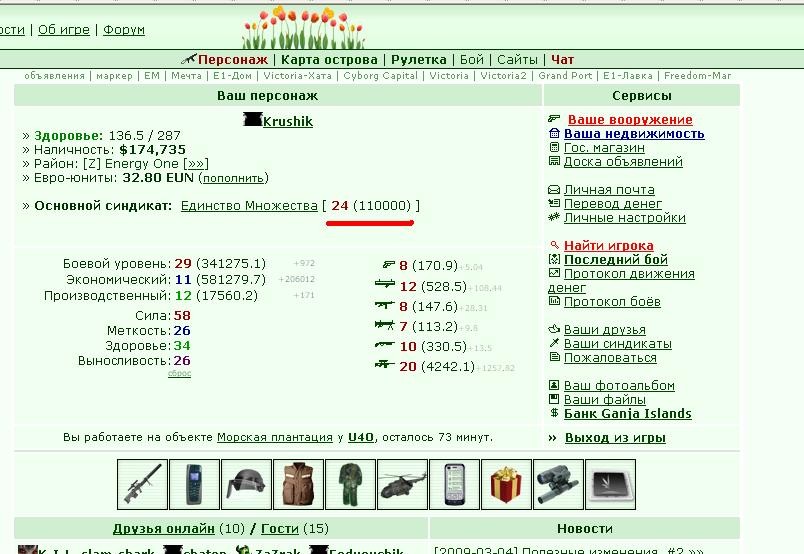Open the Victoria-Хата bookmark link
Screen dimensions: 804x554
tap(297, 76)
